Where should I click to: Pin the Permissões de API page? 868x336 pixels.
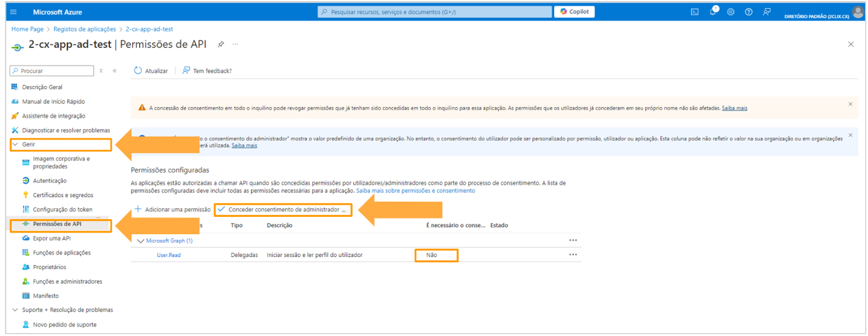pyautogui.click(x=221, y=44)
